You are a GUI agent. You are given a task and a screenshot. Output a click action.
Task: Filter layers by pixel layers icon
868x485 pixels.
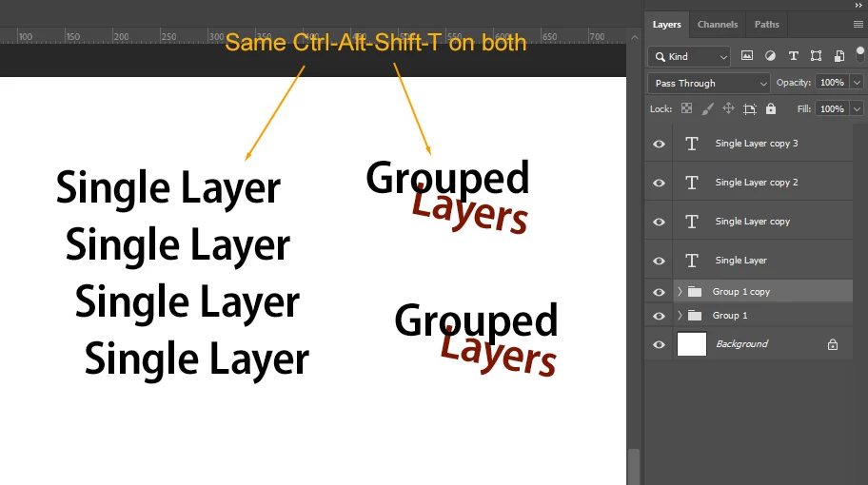tap(747, 55)
